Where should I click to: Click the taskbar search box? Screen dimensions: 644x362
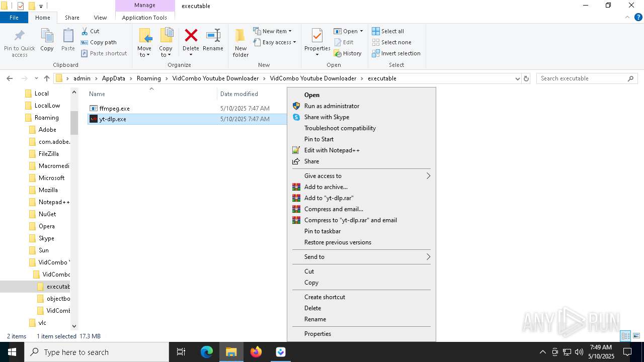(x=97, y=352)
